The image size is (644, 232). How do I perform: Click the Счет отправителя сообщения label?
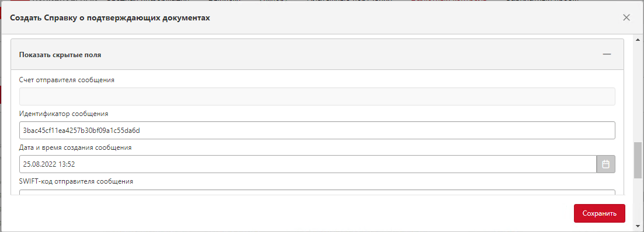67,80
